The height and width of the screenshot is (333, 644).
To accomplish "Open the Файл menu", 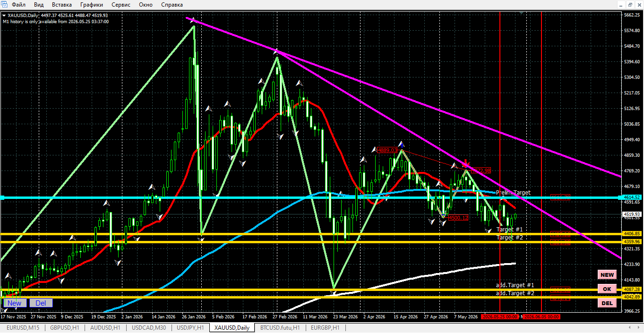I will [x=19, y=5].
